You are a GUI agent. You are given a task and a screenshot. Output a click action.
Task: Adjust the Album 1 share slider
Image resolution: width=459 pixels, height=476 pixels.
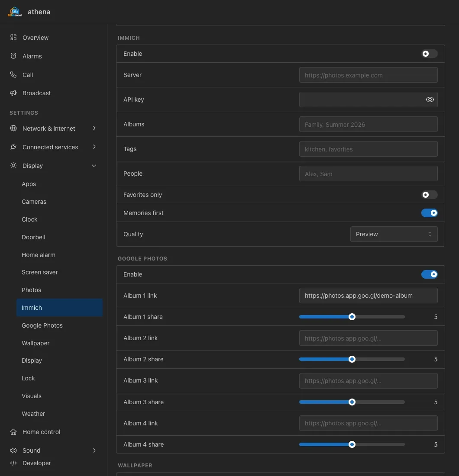(352, 317)
